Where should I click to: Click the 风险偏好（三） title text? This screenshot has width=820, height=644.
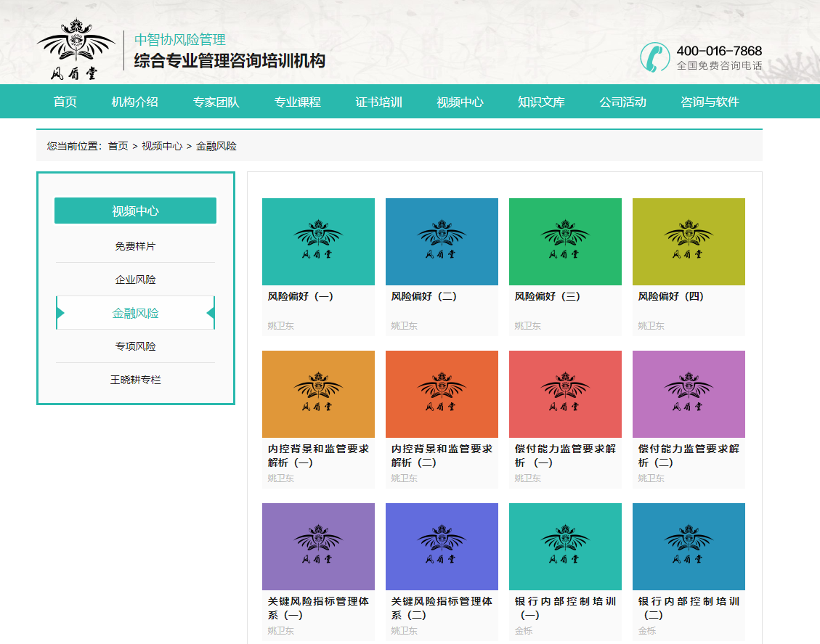[548, 296]
